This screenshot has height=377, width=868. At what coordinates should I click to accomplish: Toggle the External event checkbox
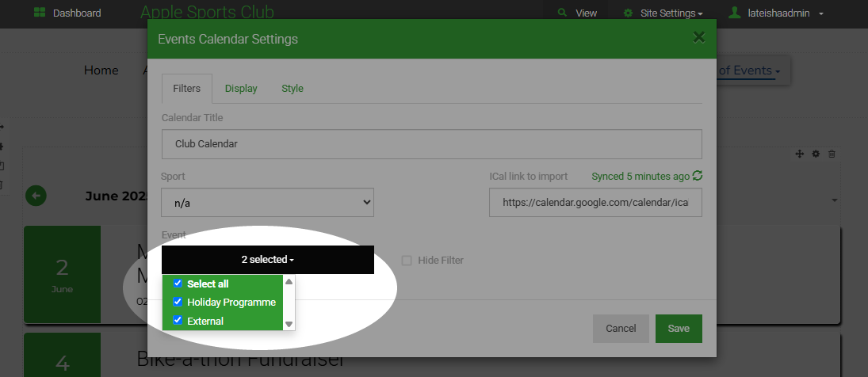pos(178,321)
